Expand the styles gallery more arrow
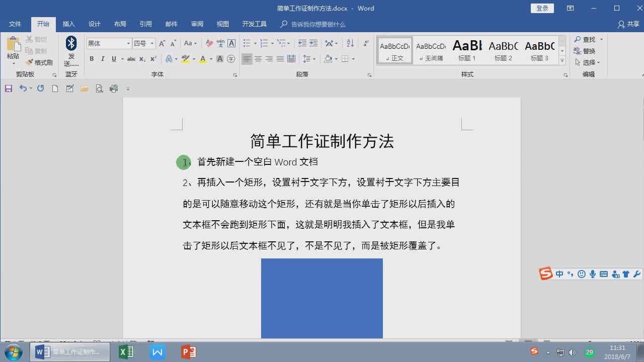 click(562, 61)
